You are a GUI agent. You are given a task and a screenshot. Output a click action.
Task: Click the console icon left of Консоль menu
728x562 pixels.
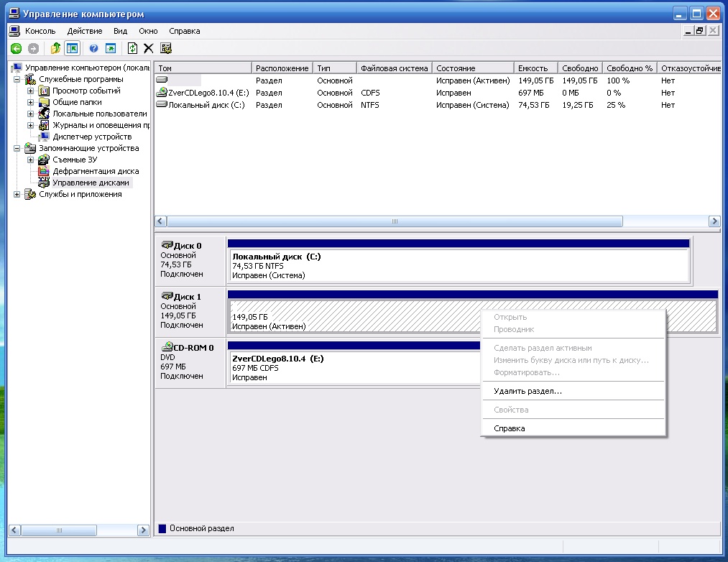15,31
